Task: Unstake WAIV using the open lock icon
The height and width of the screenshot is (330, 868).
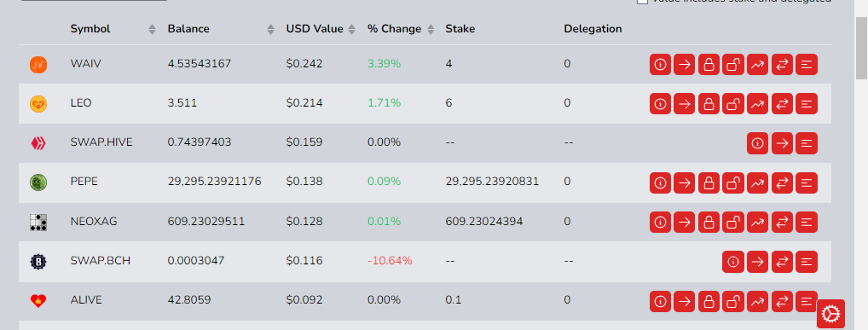Action: [x=733, y=64]
